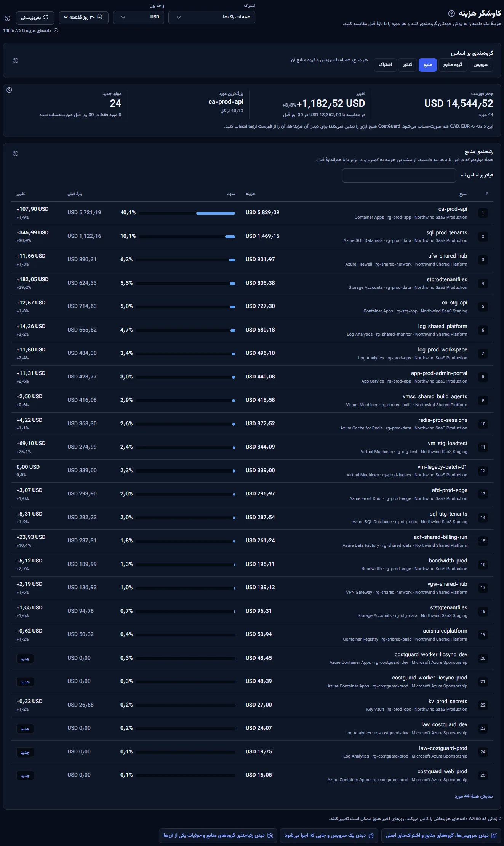The height and width of the screenshot is (846, 504).
Task: Click نمایش همهٔ 44 مورد link
Action: (474, 796)
